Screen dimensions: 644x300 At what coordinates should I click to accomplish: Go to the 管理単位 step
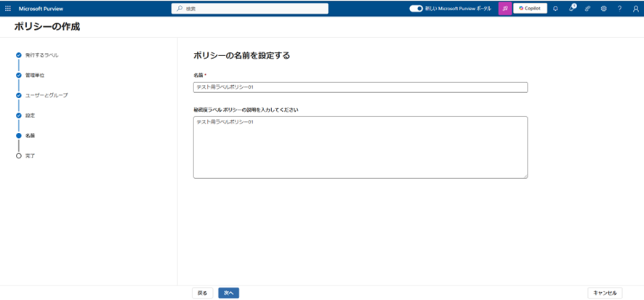click(x=35, y=75)
